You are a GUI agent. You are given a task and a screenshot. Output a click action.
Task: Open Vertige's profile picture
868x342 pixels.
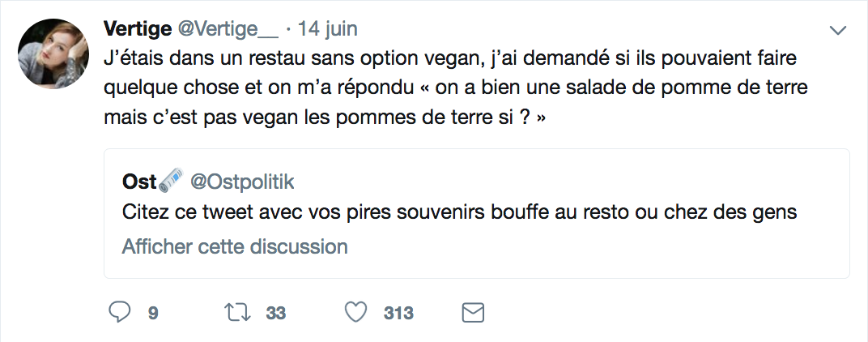[54, 53]
